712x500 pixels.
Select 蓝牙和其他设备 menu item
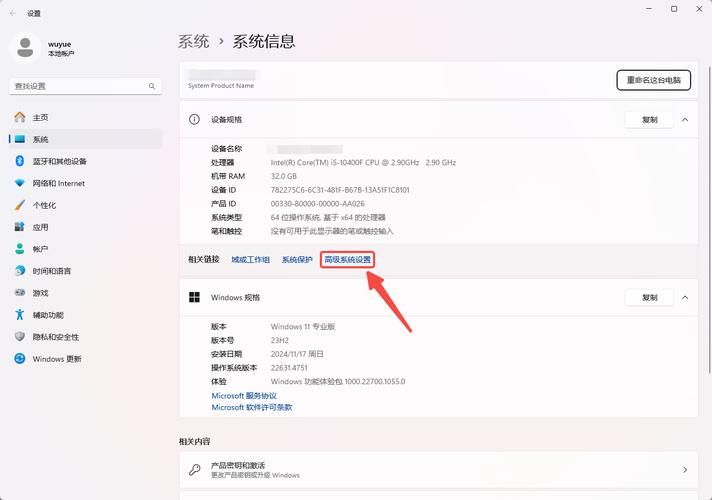pos(85,161)
